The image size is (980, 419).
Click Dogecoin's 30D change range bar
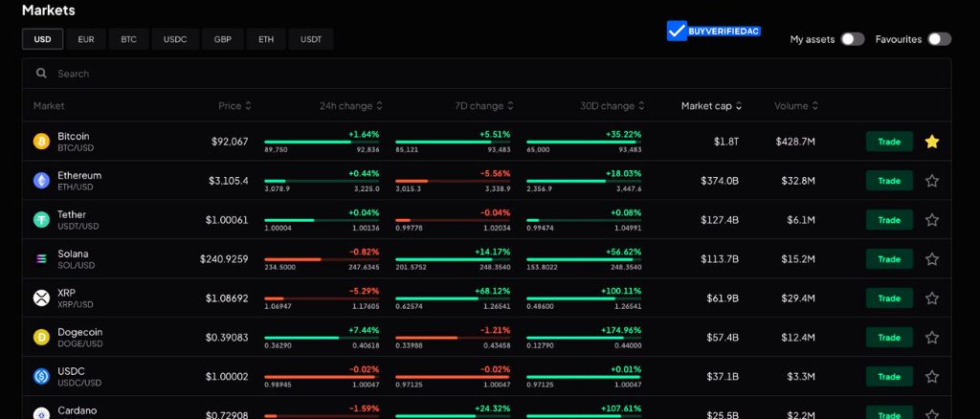pos(584,338)
